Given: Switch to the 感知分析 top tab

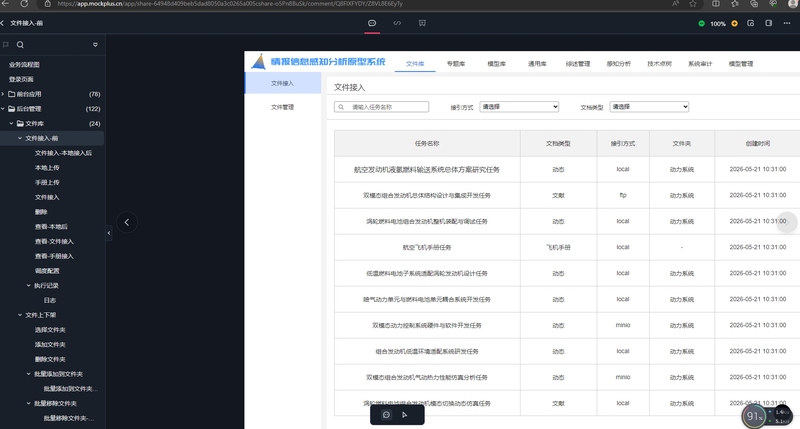Looking at the screenshot, I should (618, 64).
